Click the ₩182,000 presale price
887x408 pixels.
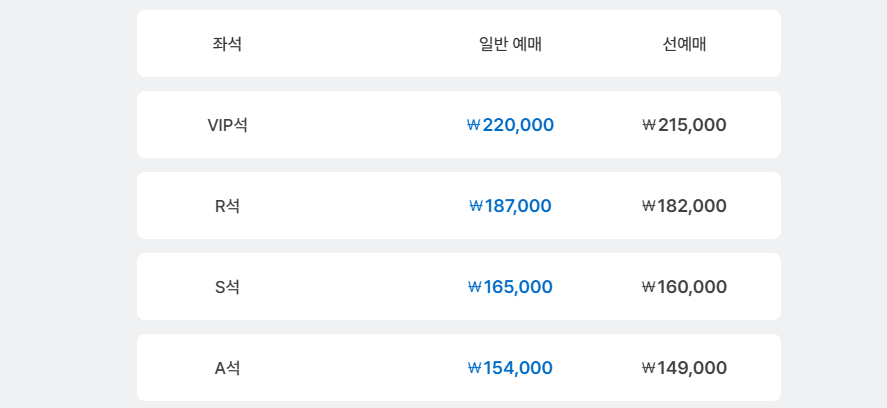click(x=684, y=206)
